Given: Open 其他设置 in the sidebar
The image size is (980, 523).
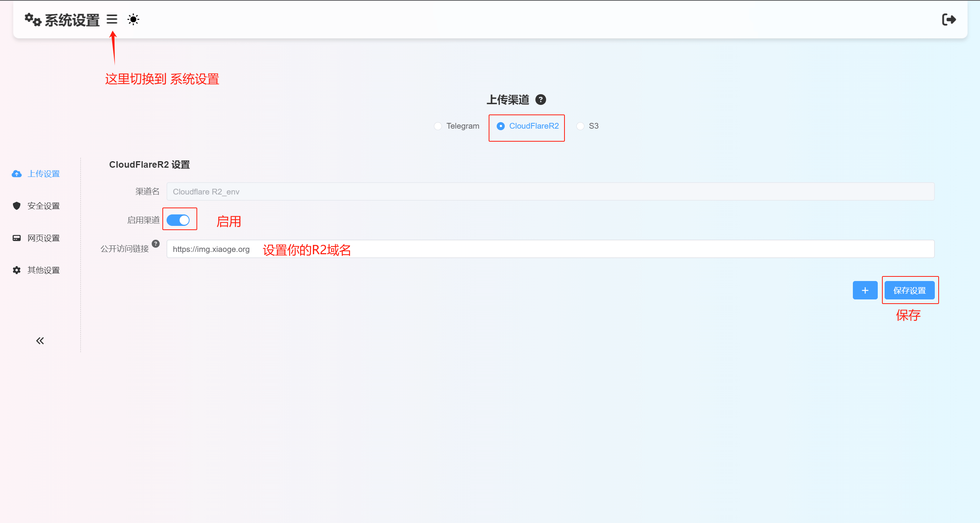Looking at the screenshot, I should pos(43,270).
